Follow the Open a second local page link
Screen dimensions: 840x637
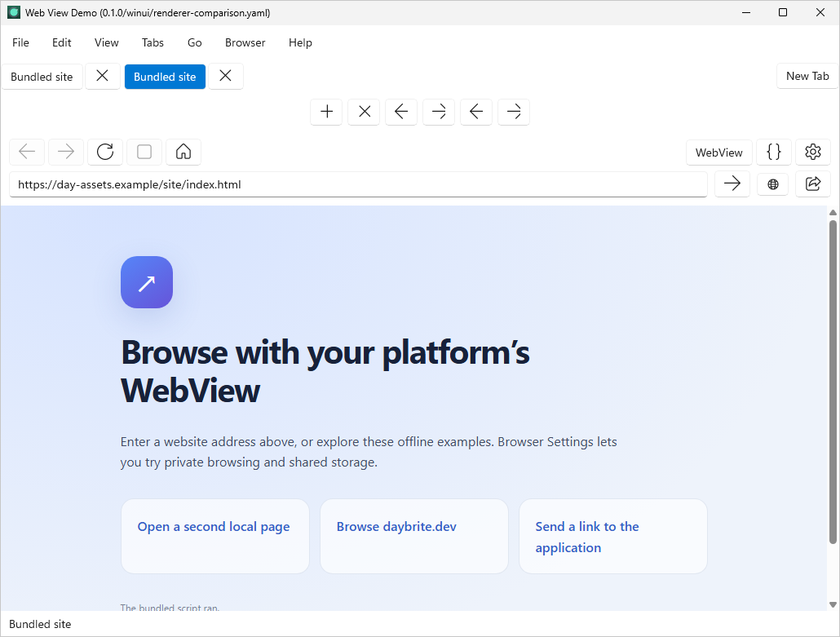[x=213, y=527]
